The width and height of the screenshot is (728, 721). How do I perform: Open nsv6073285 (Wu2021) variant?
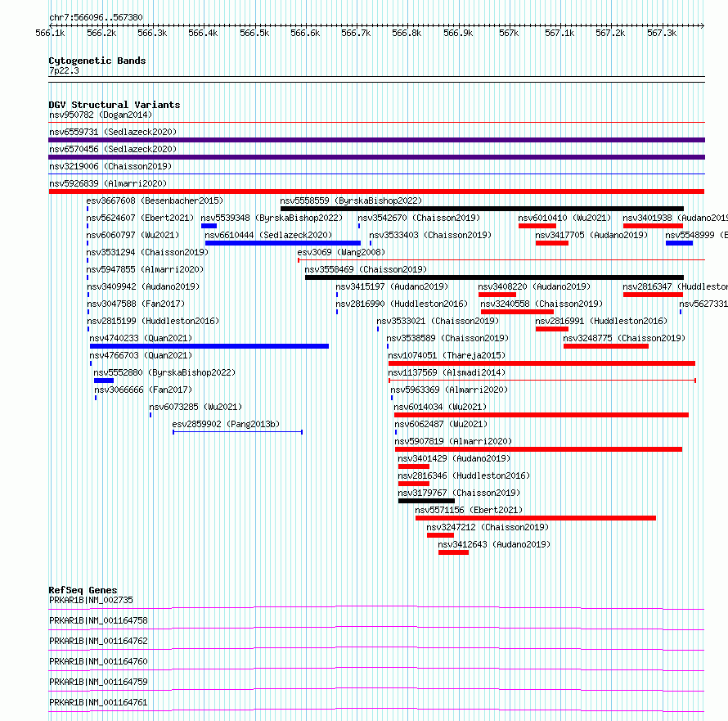(x=195, y=407)
